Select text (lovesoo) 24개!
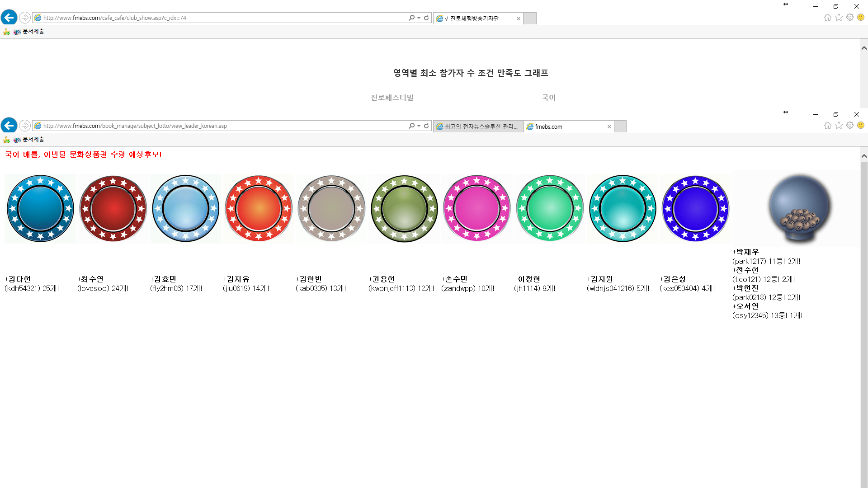This screenshot has width=868, height=488. point(103,288)
